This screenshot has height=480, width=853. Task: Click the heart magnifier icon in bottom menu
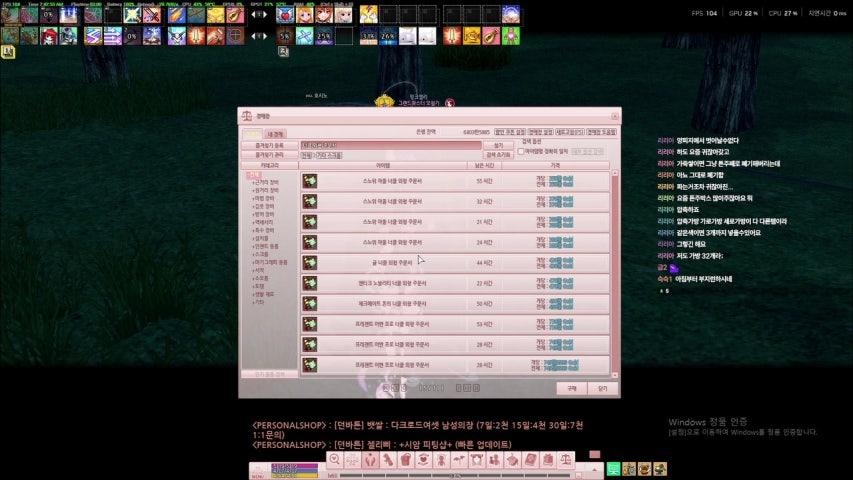pos(335,460)
